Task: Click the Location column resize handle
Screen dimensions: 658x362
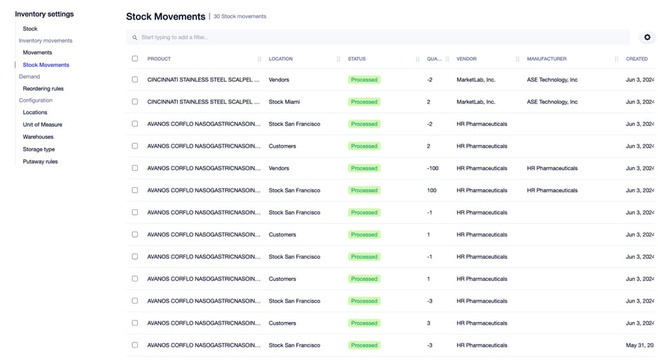Action: point(338,59)
